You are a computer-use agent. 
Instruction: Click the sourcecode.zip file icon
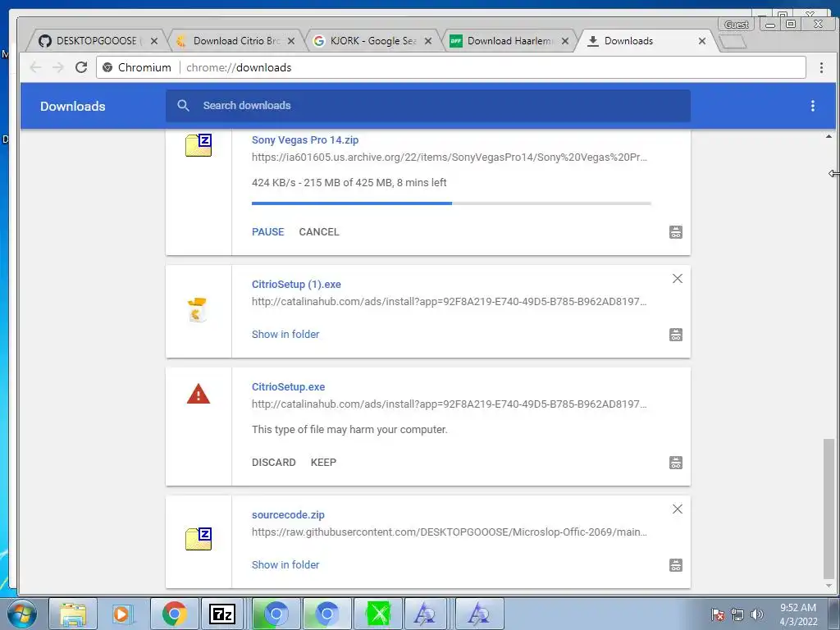199,539
